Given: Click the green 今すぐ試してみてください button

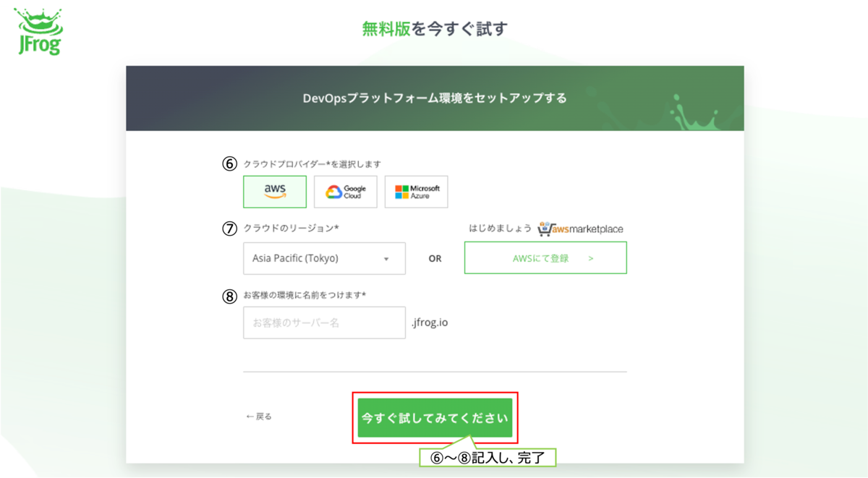Looking at the screenshot, I should pyautogui.click(x=435, y=418).
